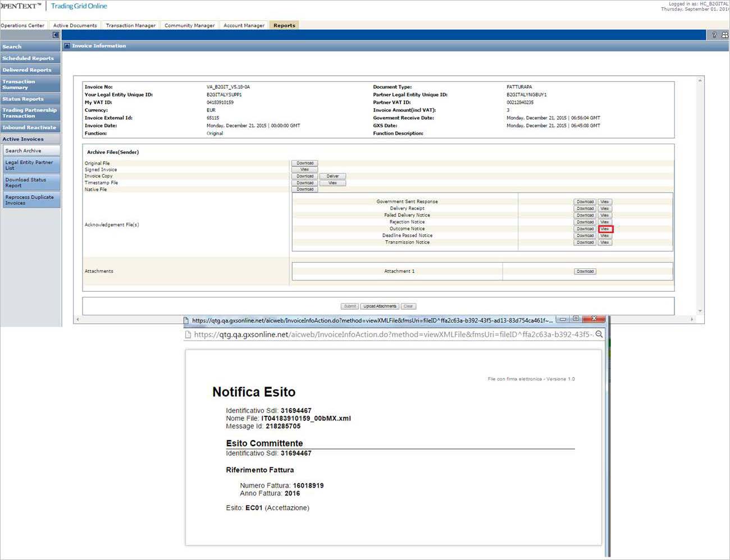The height and width of the screenshot is (560, 730).
Task: Open Trading Partnership Transaction
Action: pos(30,113)
